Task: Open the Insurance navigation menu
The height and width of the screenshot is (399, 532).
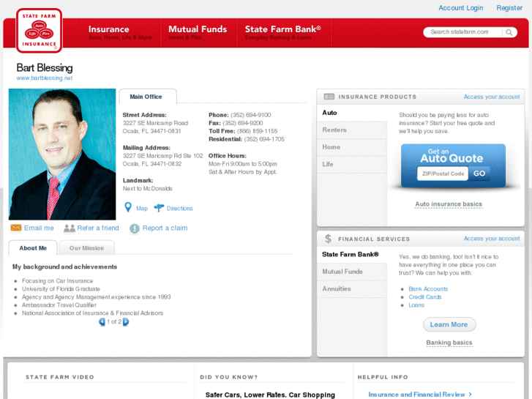Action: click(x=120, y=33)
